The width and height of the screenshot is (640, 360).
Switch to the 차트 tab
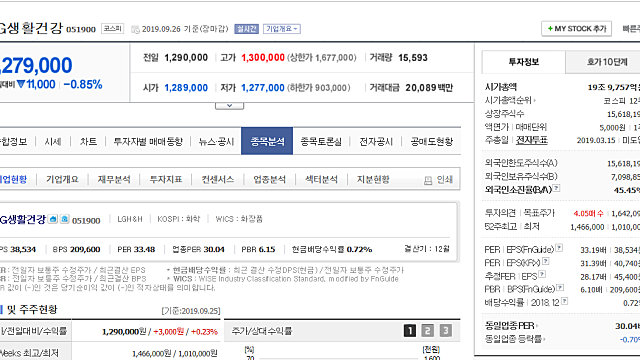tap(88, 142)
